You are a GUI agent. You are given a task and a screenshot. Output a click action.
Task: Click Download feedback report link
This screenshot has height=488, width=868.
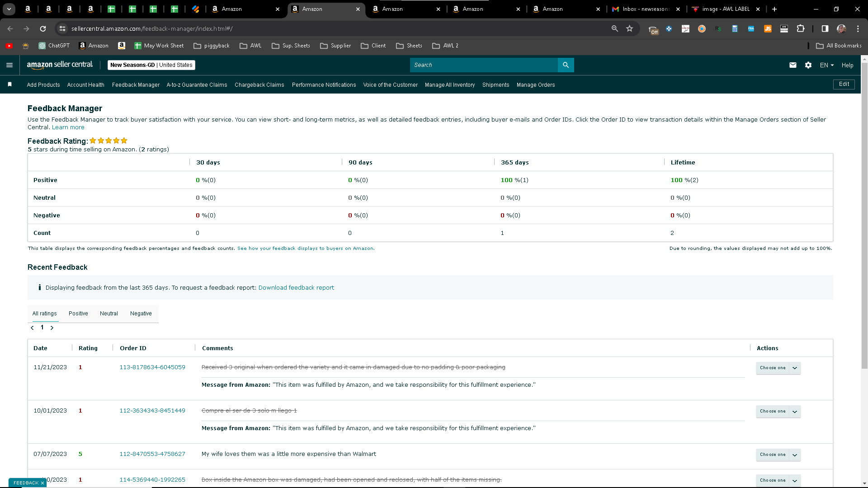click(296, 288)
